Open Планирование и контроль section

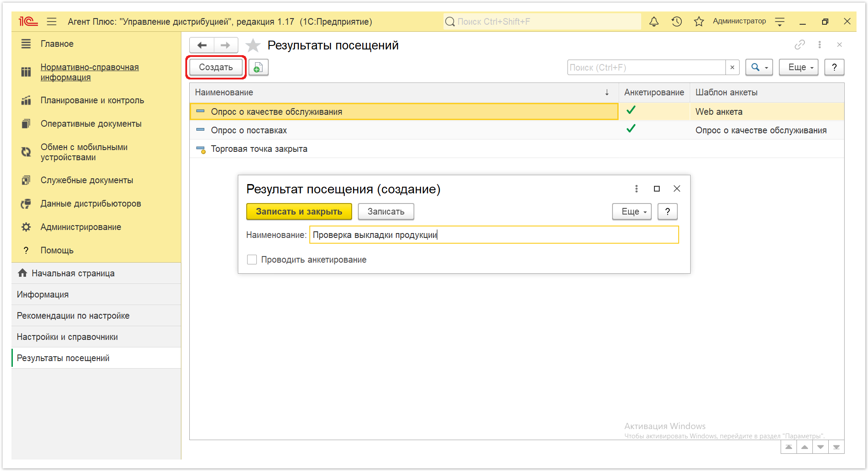coord(92,100)
